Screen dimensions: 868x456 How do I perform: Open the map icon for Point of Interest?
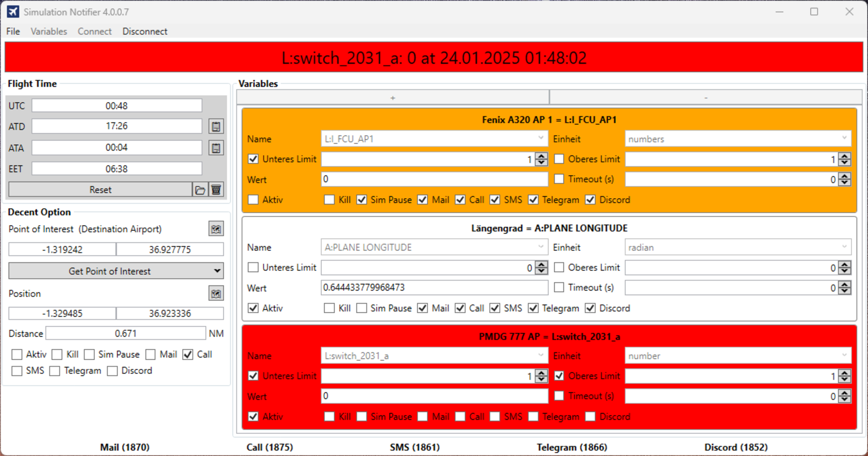tap(216, 229)
